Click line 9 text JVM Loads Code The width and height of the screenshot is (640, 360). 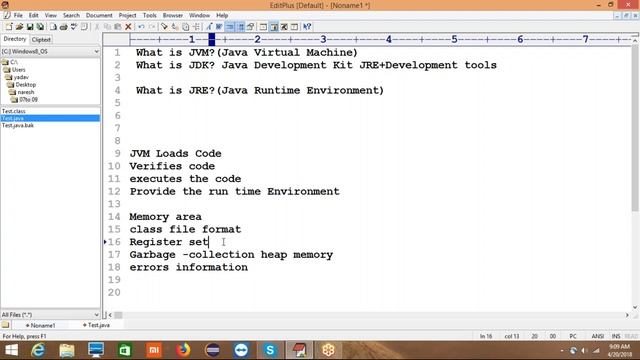[x=176, y=153]
